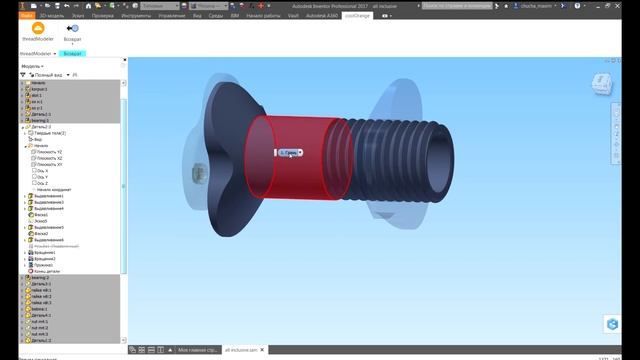Click the Конец детали red marker icon
Screen dimensions: 640x360
(x=31, y=271)
